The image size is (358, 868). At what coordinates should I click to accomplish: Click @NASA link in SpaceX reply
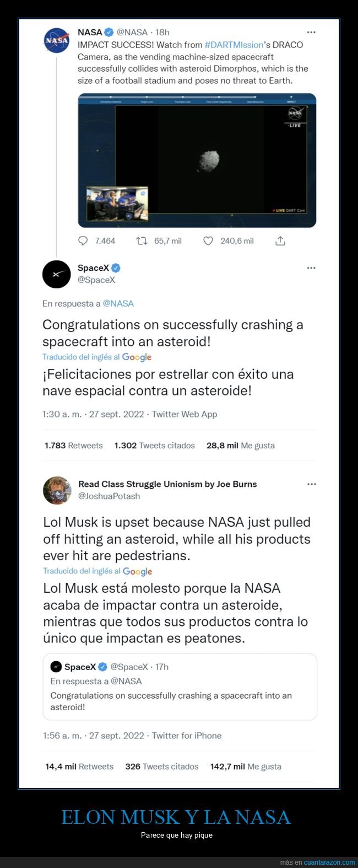coord(118,303)
